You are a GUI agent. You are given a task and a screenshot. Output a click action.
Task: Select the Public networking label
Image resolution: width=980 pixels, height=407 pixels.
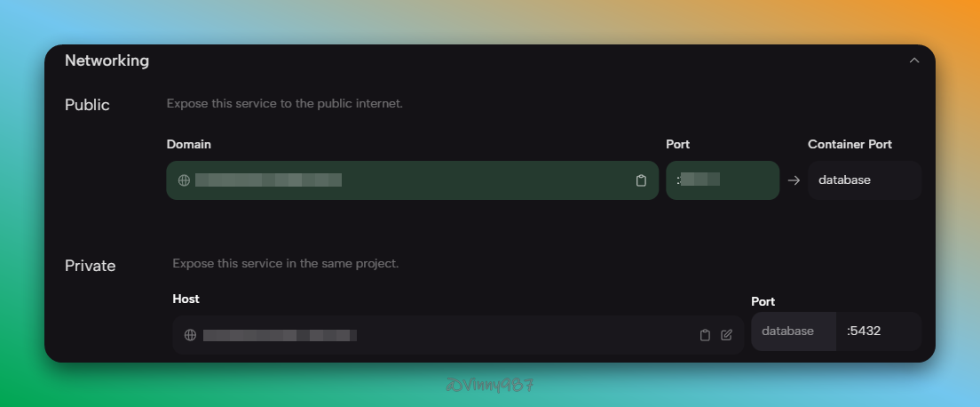point(87,105)
